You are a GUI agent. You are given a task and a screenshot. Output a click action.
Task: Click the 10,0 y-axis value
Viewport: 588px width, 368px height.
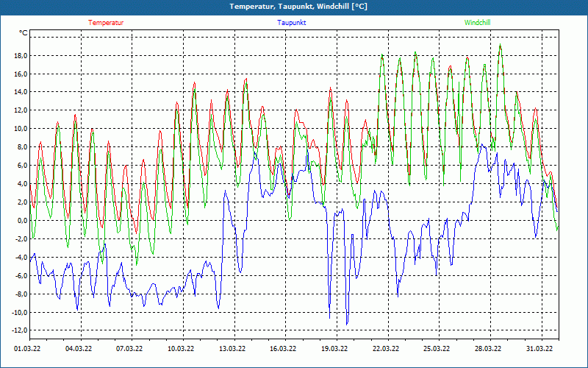click(21, 129)
